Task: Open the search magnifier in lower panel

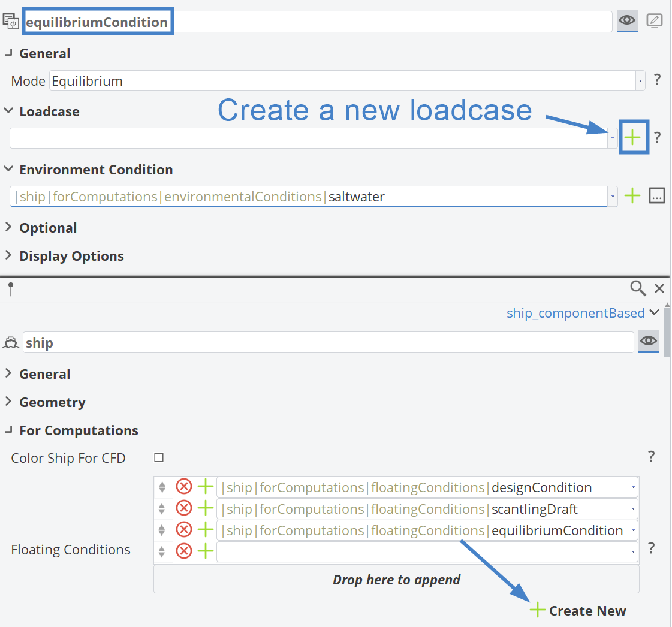Action: pos(638,288)
